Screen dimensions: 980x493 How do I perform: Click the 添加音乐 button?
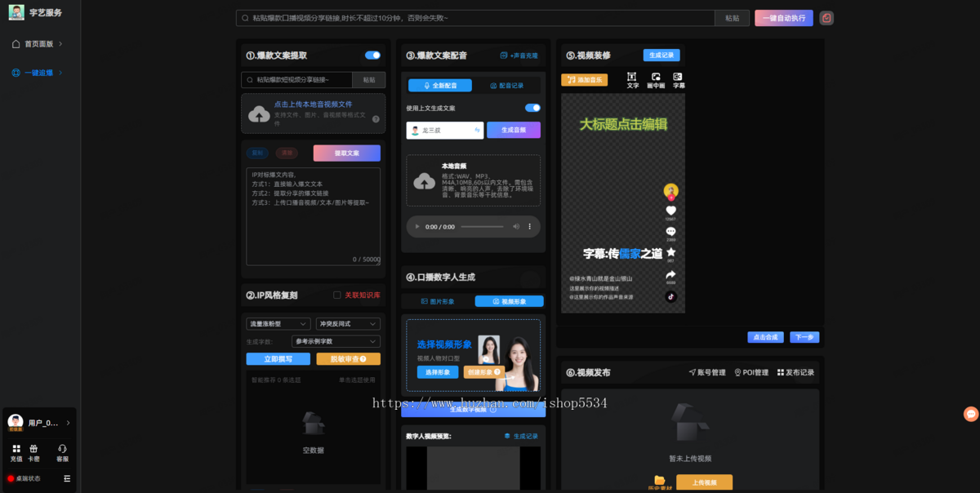(584, 80)
